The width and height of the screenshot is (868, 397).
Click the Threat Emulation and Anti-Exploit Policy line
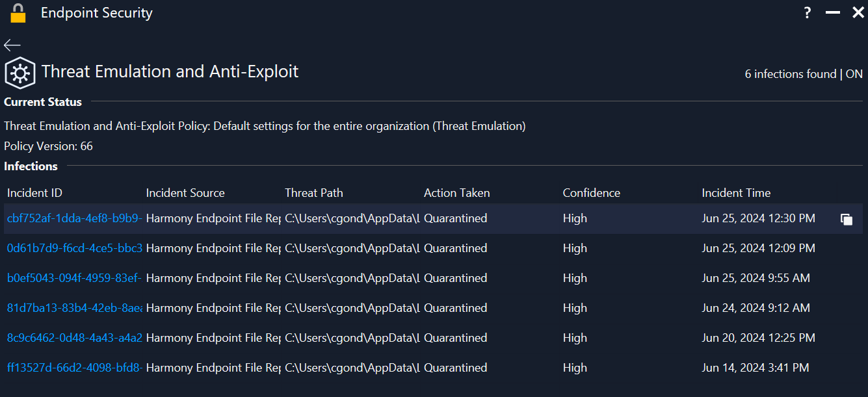pyautogui.click(x=265, y=126)
